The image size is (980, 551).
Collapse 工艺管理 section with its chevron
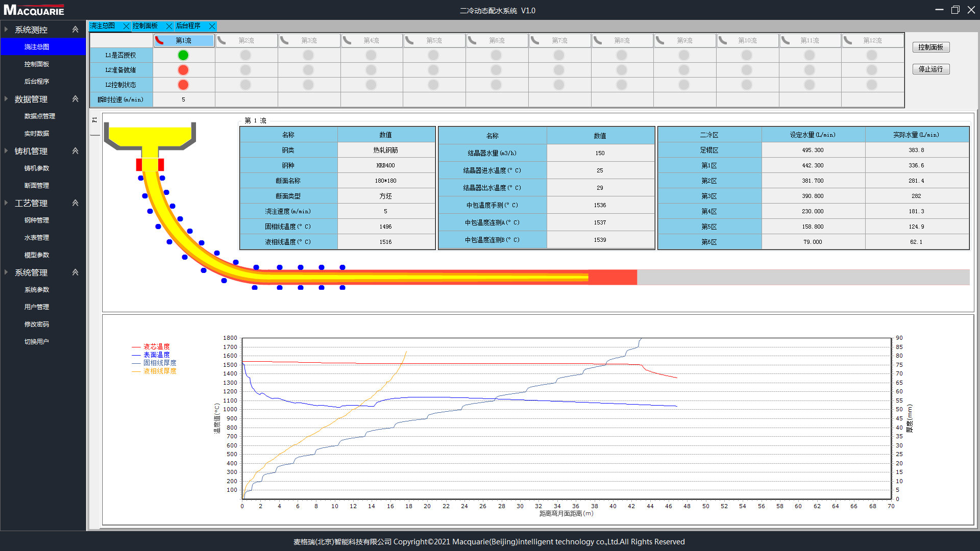[x=76, y=203]
